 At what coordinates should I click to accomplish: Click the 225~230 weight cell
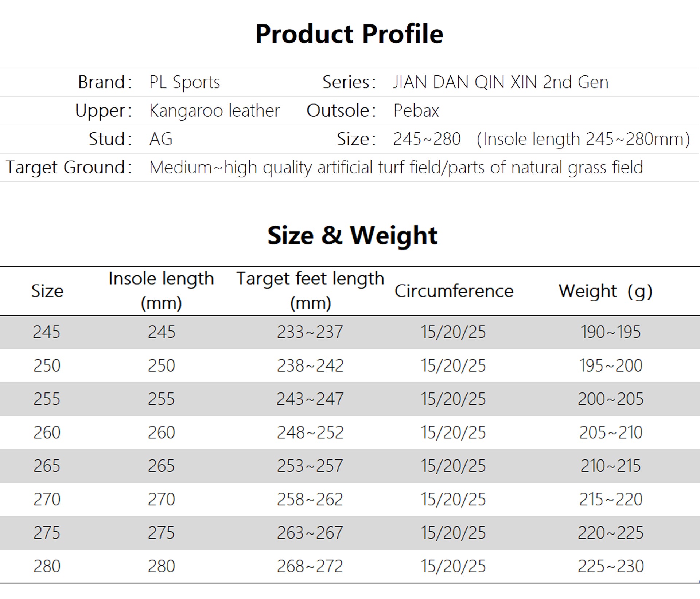point(611,566)
